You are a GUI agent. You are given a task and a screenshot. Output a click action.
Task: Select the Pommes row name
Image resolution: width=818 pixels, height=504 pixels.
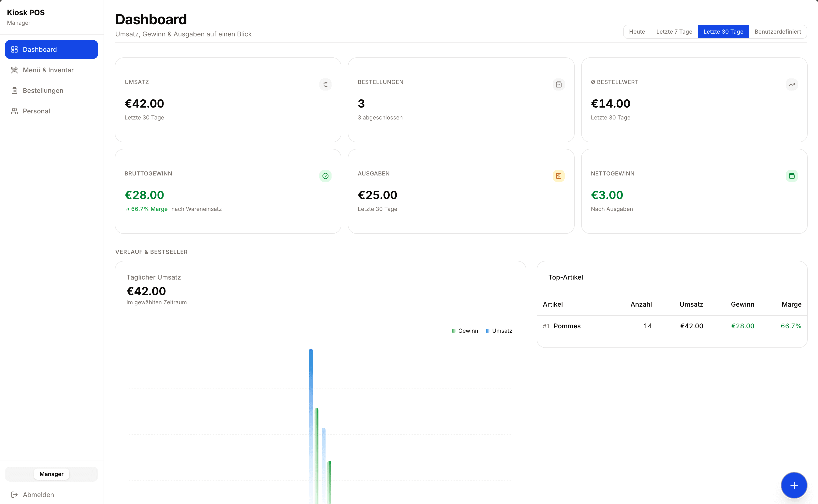567,326
